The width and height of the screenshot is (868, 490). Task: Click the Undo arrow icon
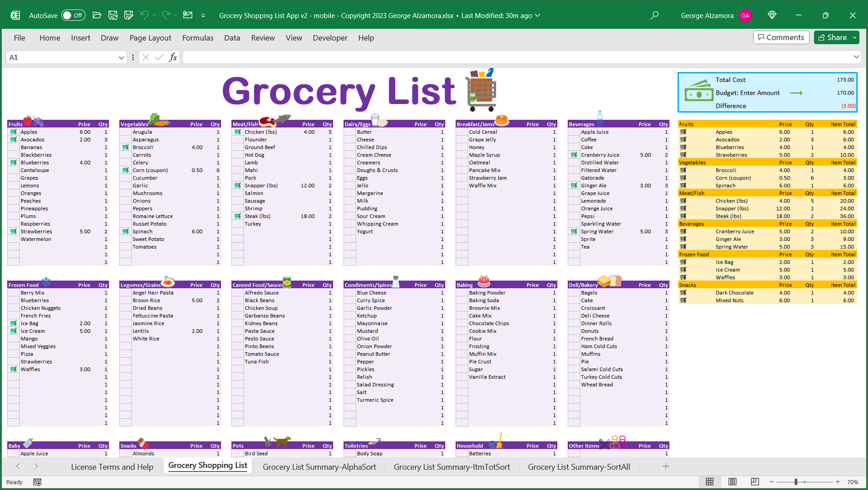146,15
